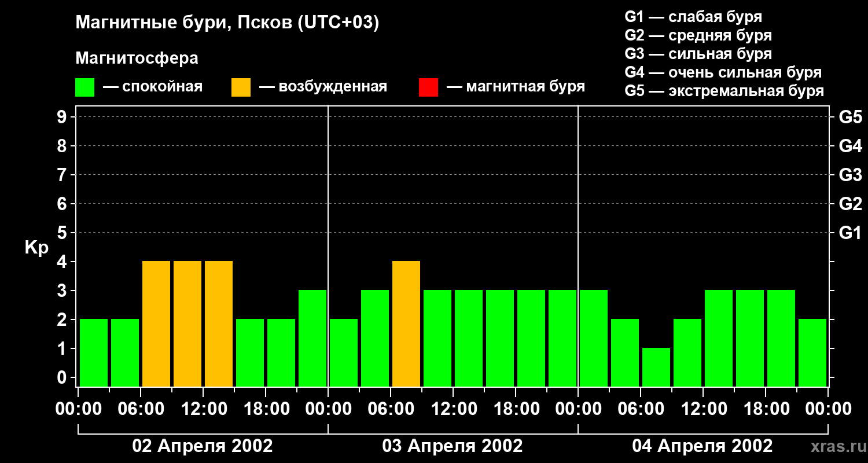Click the 12:00–15:00 bar on 04 Апреля
Viewport: 868px width, 463px height.
pyautogui.click(x=719, y=338)
